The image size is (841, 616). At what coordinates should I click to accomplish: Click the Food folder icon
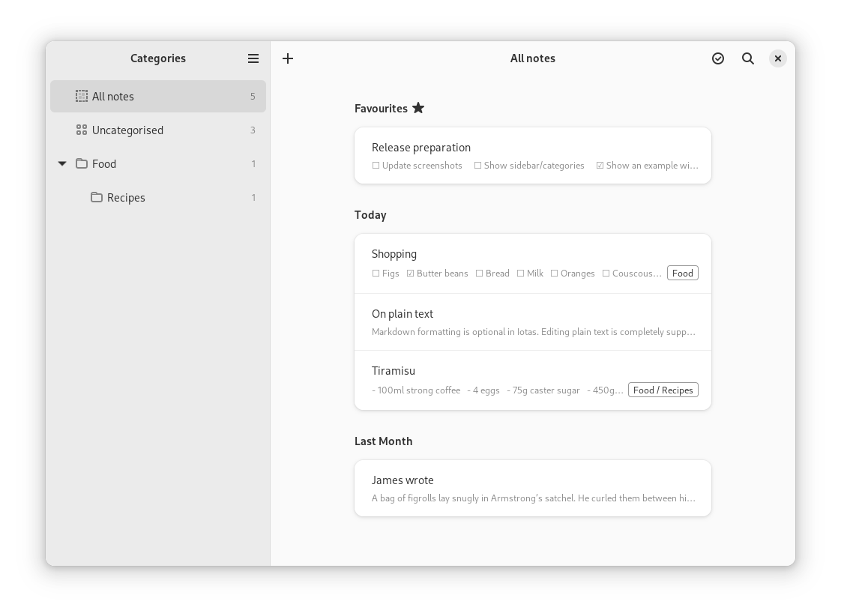pyautogui.click(x=82, y=163)
